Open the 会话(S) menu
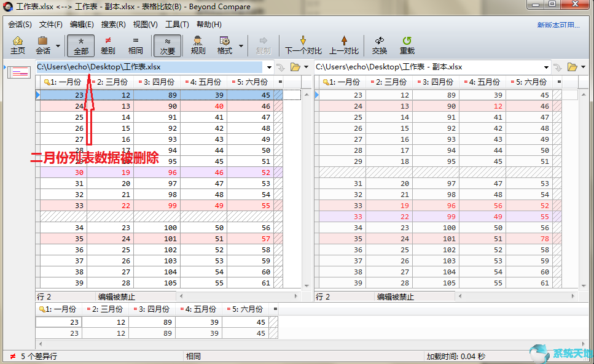Screen dimensions: 594x364 pyautogui.click(x=20, y=25)
